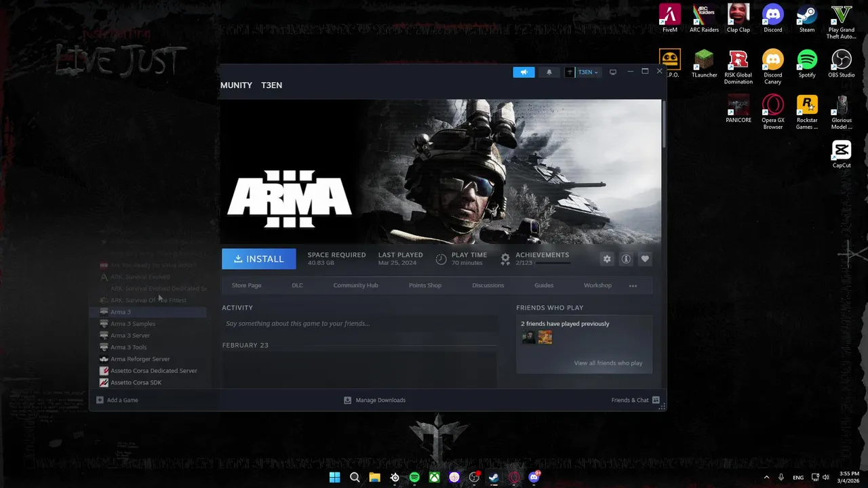Open Play Grand Theft Auto desktop shortcut
The width and height of the screenshot is (868, 488).
[x=842, y=22]
